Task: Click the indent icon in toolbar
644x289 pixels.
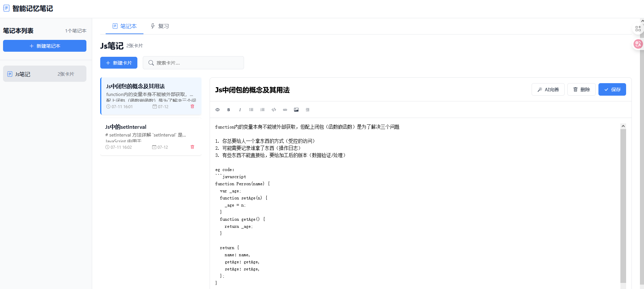Action: pyautogui.click(x=307, y=110)
